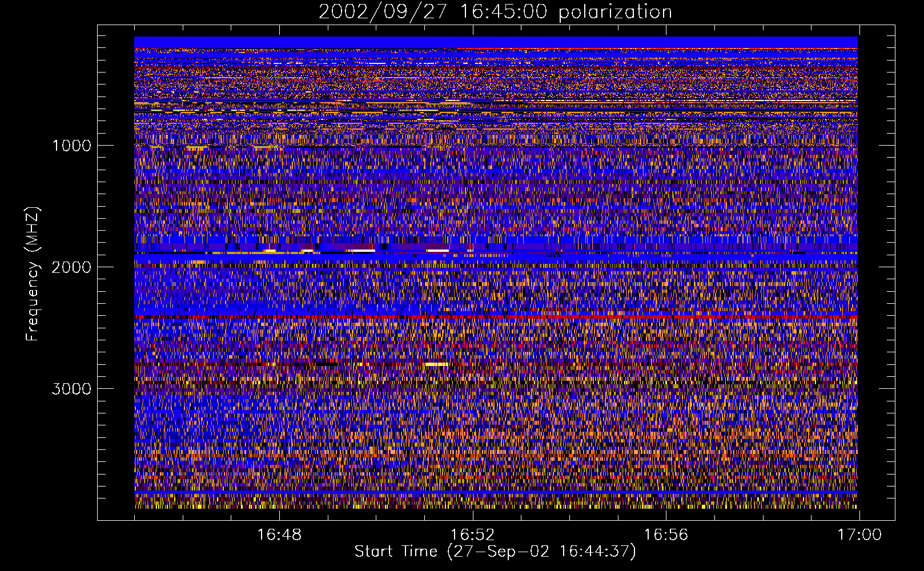Viewport: 924px width, 571px height.
Task: Click the red horizontal band near 2400 MHz
Action: click(x=496, y=316)
